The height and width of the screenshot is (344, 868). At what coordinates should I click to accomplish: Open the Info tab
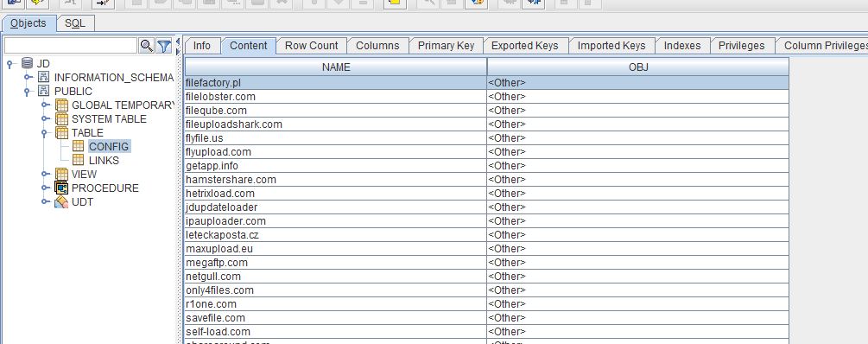[202, 46]
